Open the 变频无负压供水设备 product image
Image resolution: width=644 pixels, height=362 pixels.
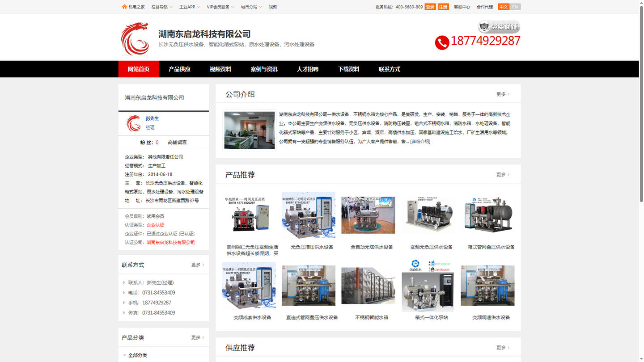tap(428, 215)
